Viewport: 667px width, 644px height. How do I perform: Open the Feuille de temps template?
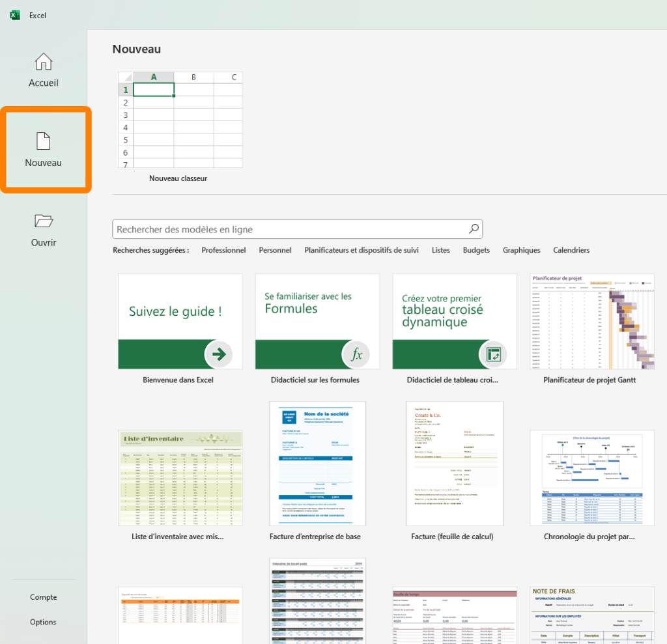click(x=455, y=615)
